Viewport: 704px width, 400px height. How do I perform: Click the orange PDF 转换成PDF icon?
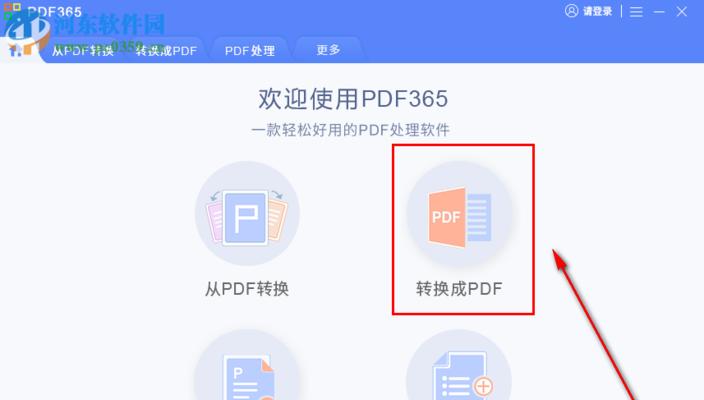pyautogui.click(x=459, y=215)
